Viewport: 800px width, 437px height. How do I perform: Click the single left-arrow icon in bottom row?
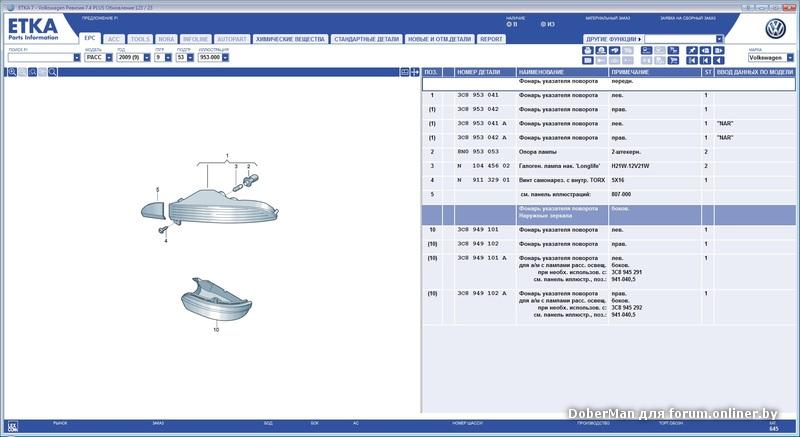718,60
